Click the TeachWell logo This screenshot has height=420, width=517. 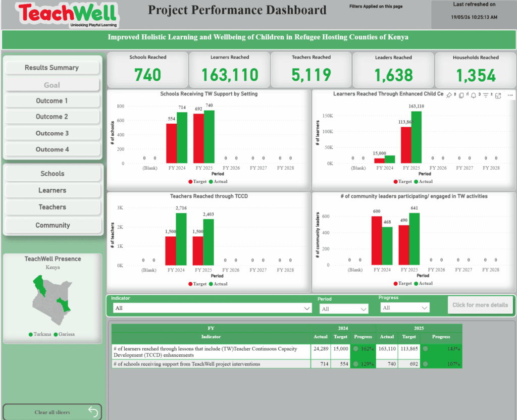pyautogui.click(x=68, y=15)
